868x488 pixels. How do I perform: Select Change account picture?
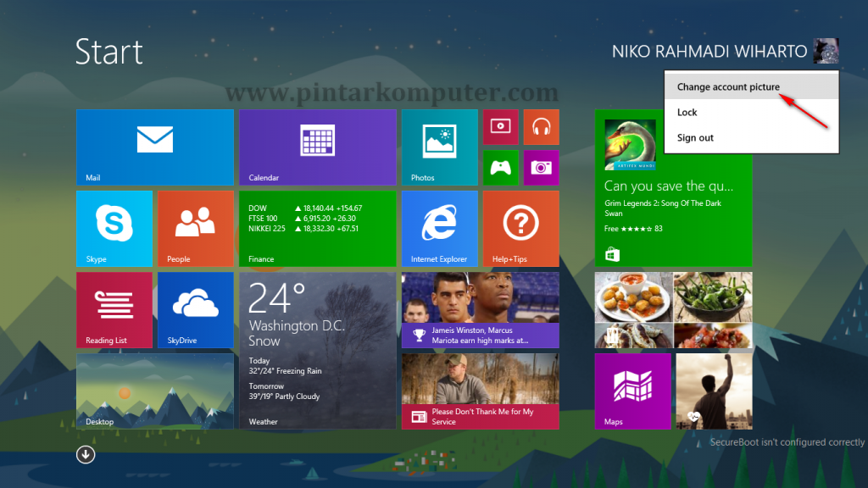pos(751,87)
